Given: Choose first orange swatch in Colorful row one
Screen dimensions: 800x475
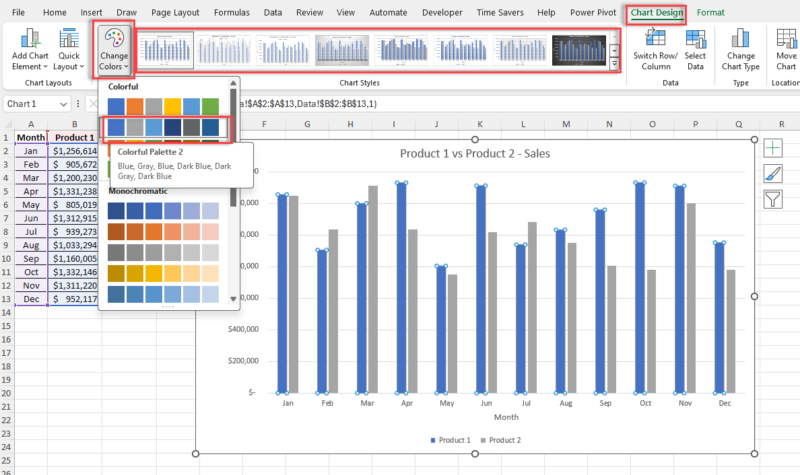Looking at the screenshot, I should [135, 105].
